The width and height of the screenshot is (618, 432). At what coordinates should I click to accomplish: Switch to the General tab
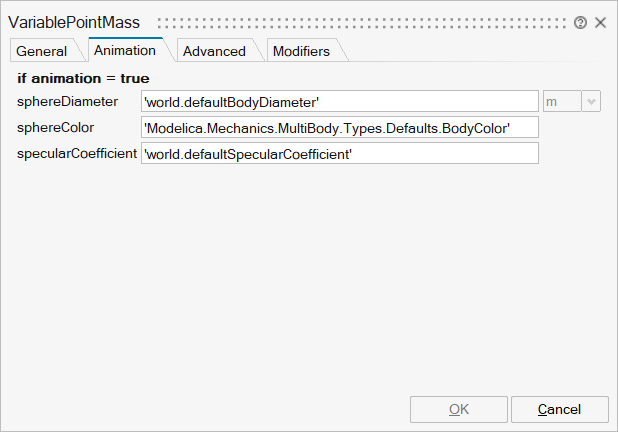pyautogui.click(x=42, y=51)
